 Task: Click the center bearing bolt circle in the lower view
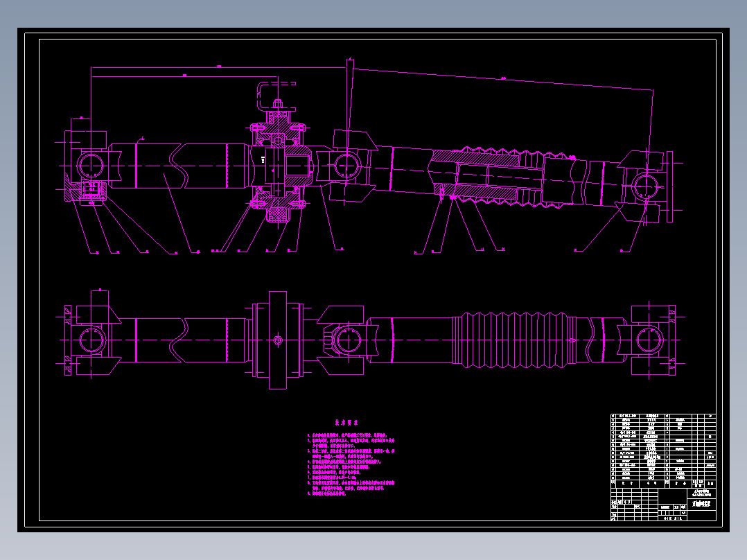279,340
